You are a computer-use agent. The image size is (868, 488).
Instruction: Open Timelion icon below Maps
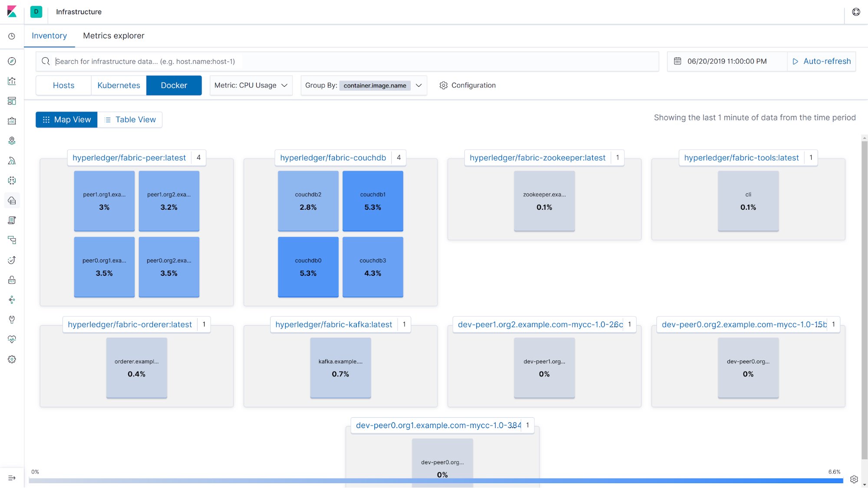coord(12,161)
